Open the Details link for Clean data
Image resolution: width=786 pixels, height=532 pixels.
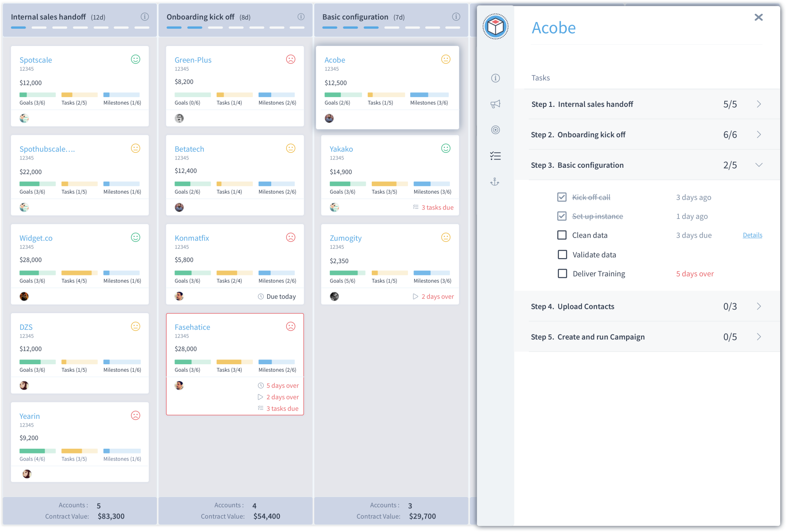point(752,235)
